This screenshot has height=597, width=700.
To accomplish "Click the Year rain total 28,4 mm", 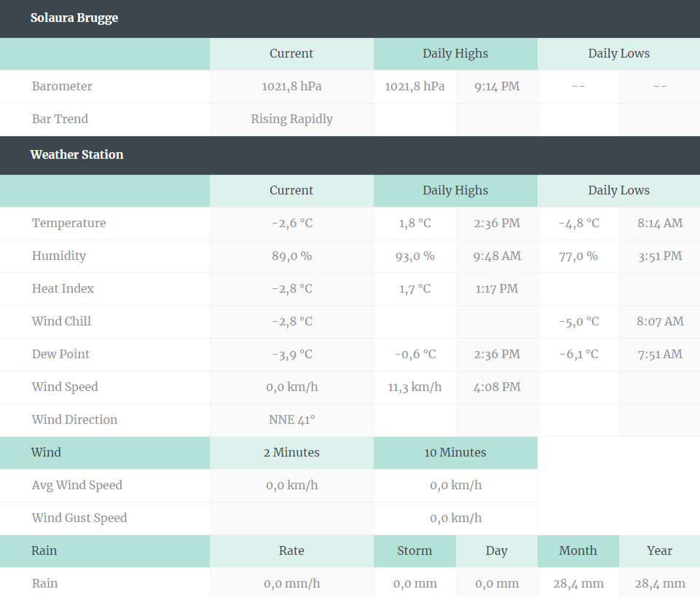I will coord(660,583).
